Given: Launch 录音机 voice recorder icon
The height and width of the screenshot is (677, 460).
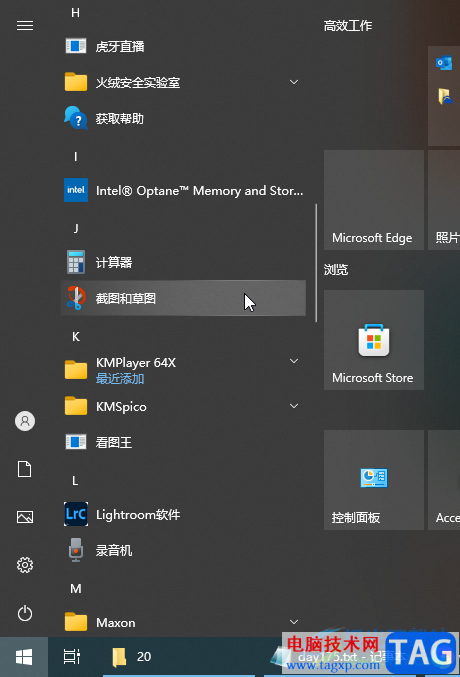Looking at the screenshot, I should (76, 550).
